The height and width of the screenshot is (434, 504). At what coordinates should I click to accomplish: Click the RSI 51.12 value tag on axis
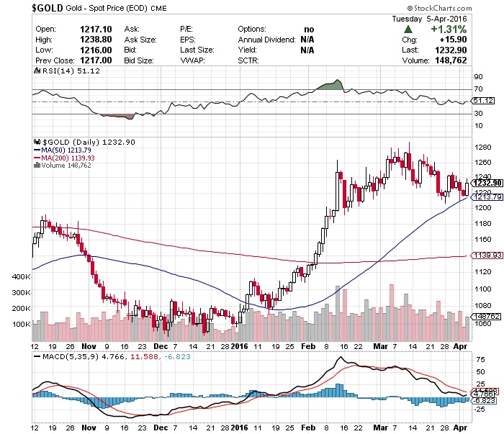483,101
